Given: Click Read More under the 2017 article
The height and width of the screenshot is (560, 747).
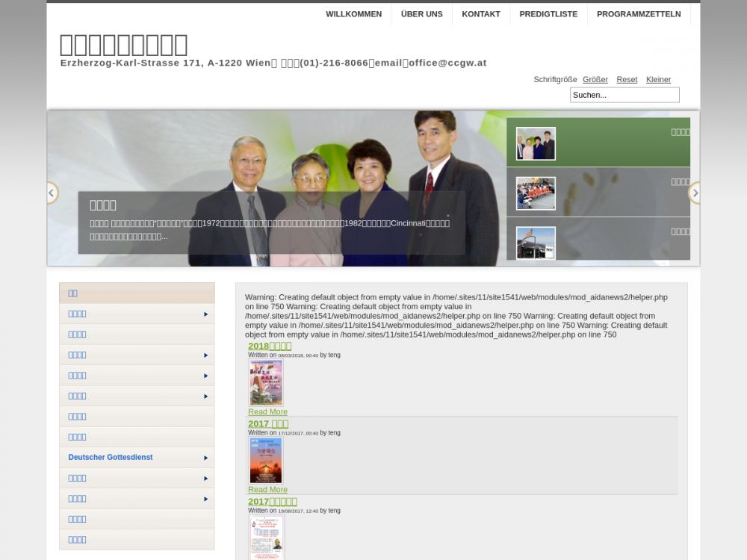Looking at the screenshot, I should pos(267,490).
